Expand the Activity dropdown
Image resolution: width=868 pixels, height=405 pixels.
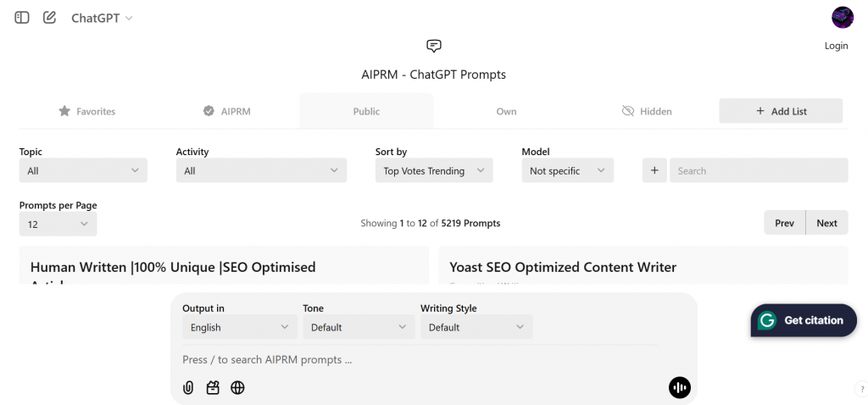click(x=261, y=171)
